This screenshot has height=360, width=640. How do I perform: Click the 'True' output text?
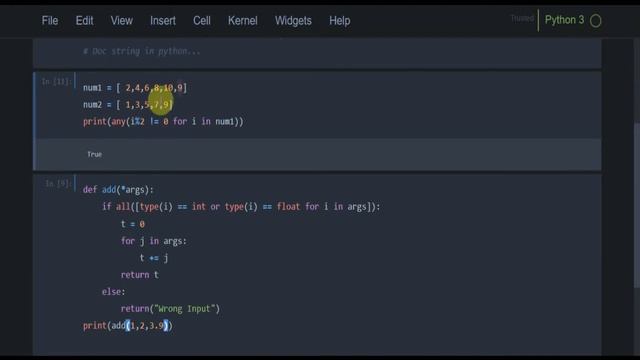94,154
